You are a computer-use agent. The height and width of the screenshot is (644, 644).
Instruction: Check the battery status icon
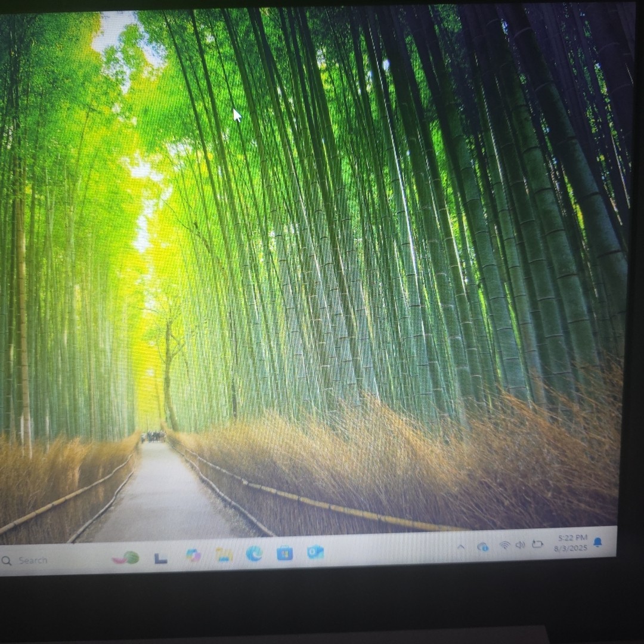[x=537, y=544]
